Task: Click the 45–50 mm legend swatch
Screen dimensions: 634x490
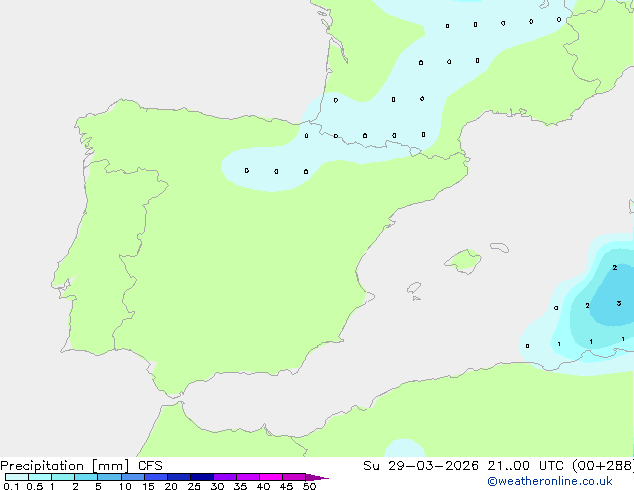Action: point(294,477)
